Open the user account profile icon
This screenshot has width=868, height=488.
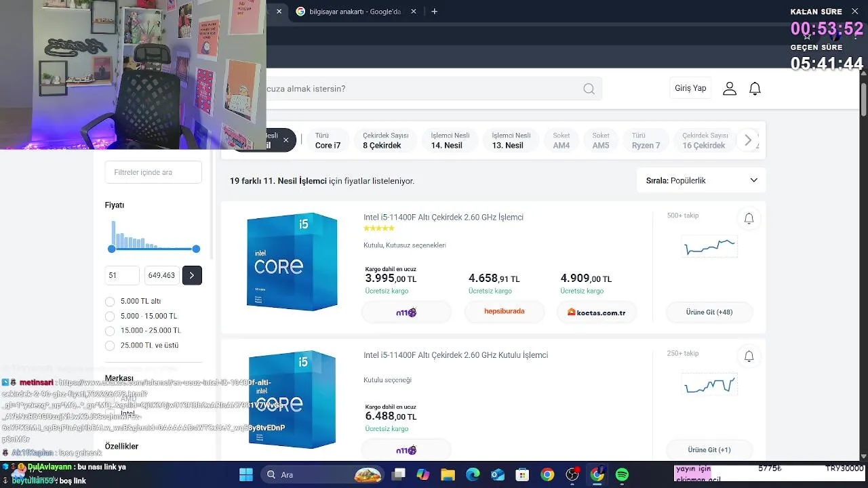[x=730, y=89]
